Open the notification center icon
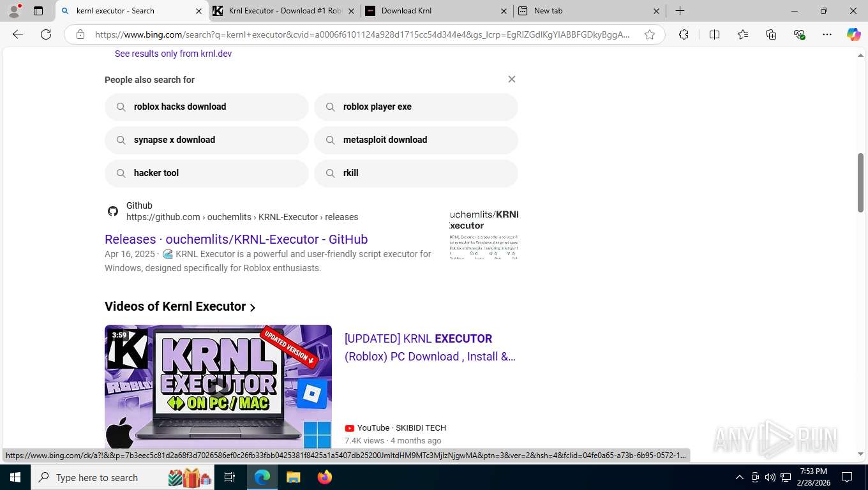This screenshot has height=490, width=868. 847,477
